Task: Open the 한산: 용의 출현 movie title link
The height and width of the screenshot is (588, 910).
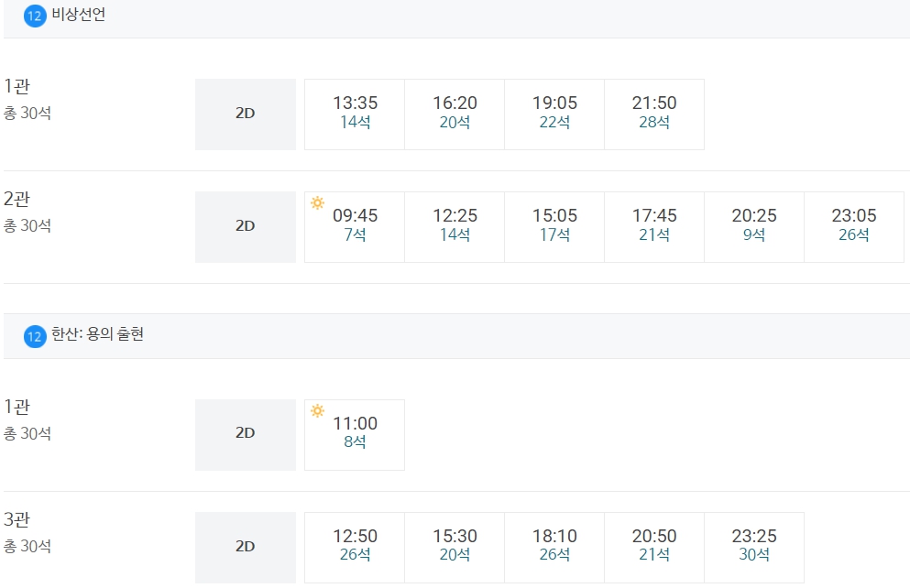Action: (x=97, y=334)
